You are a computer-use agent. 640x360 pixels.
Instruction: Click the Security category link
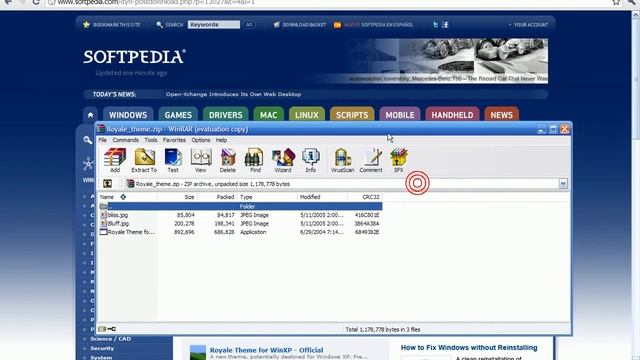(x=102, y=348)
